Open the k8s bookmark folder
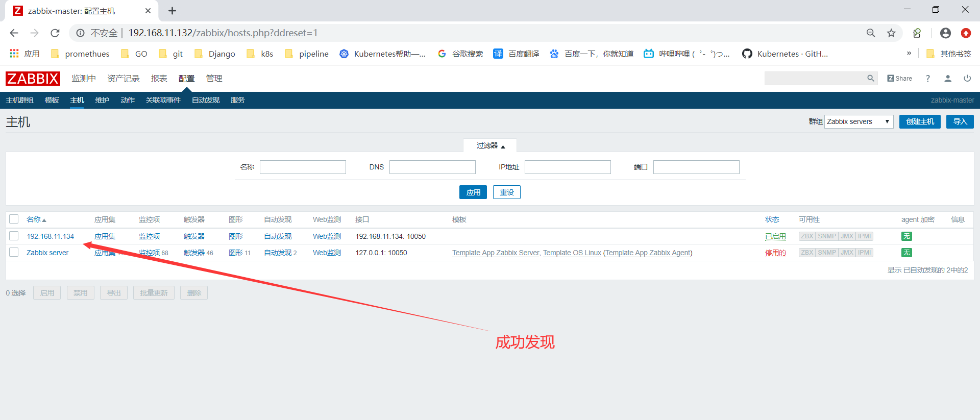 pyautogui.click(x=260, y=54)
